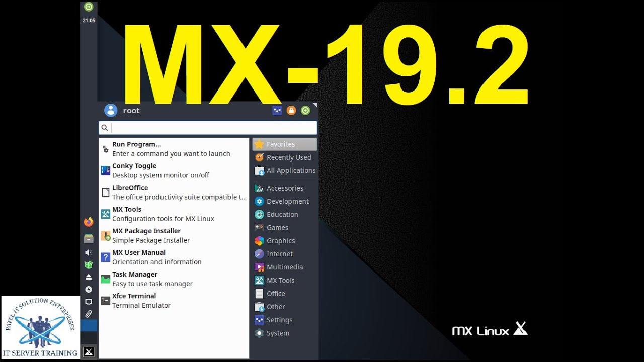Launch MX Package Installer
Viewport: 644px width, 362px height.
(x=174, y=235)
